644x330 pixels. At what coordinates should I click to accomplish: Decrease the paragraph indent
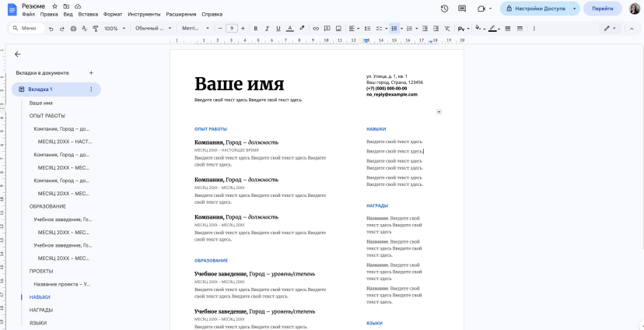click(x=425, y=28)
